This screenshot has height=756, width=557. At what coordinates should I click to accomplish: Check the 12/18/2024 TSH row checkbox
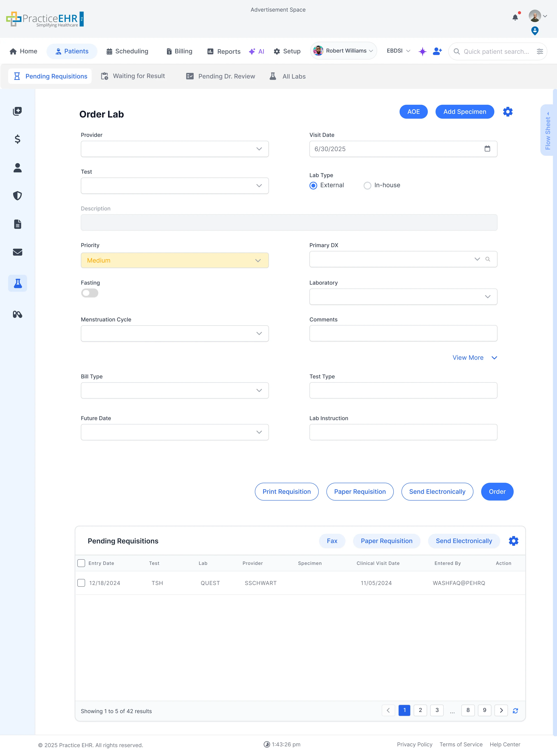pyautogui.click(x=81, y=583)
